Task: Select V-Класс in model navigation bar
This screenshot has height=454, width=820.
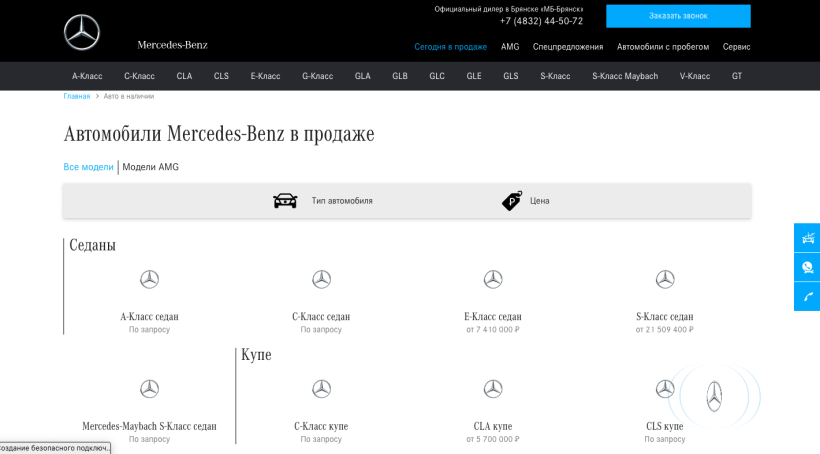Action: 695,76
